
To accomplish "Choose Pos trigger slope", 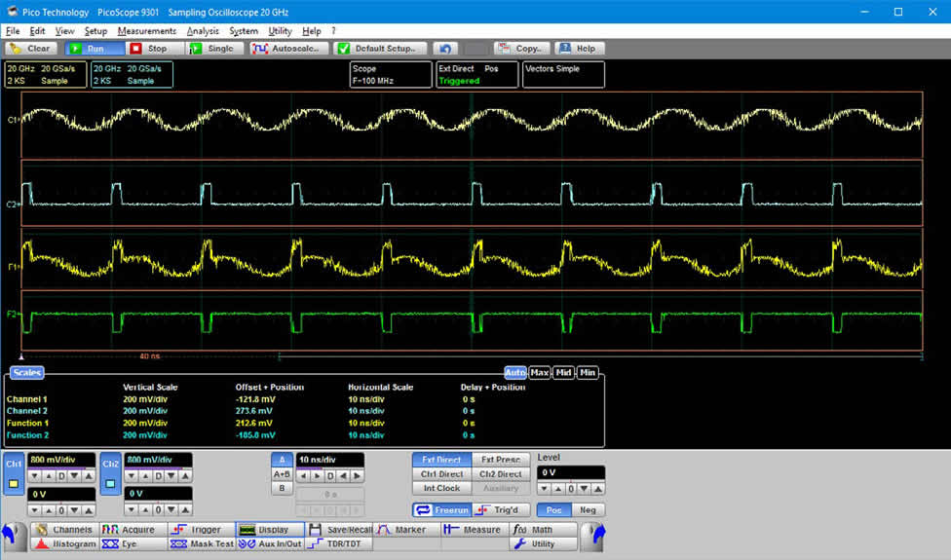I will [553, 509].
